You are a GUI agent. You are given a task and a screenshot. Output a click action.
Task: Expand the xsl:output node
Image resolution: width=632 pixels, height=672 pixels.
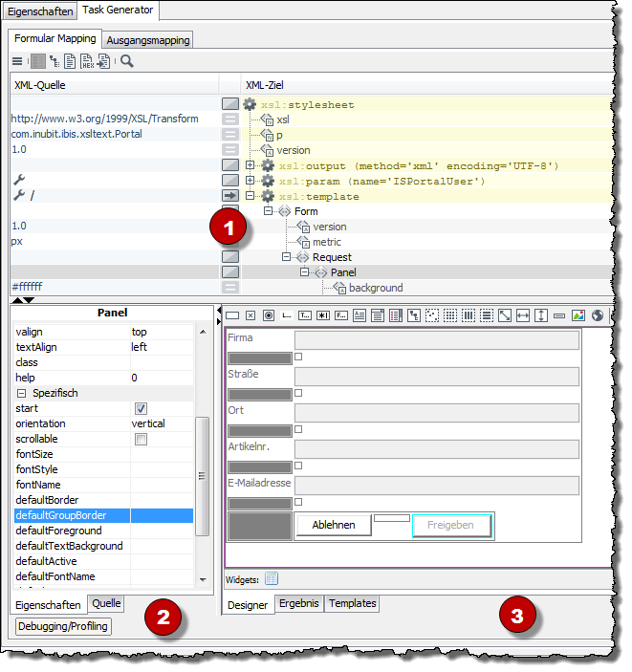[x=250, y=165]
